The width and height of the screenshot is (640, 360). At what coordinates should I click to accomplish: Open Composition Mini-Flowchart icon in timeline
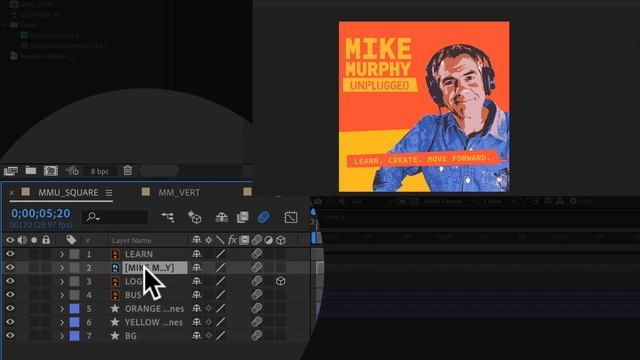pyautogui.click(x=168, y=217)
